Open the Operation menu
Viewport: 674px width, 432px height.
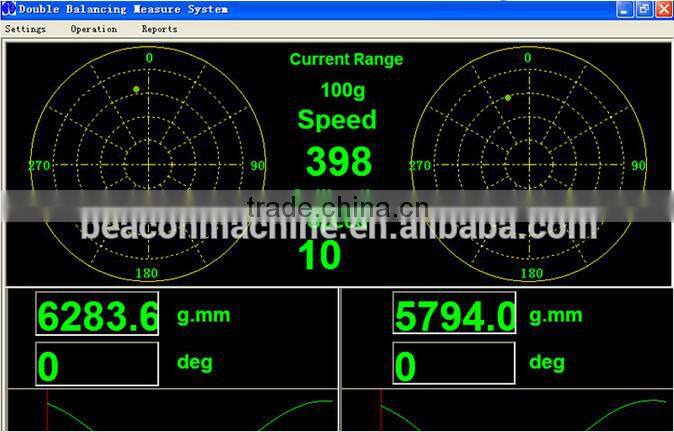(94, 29)
